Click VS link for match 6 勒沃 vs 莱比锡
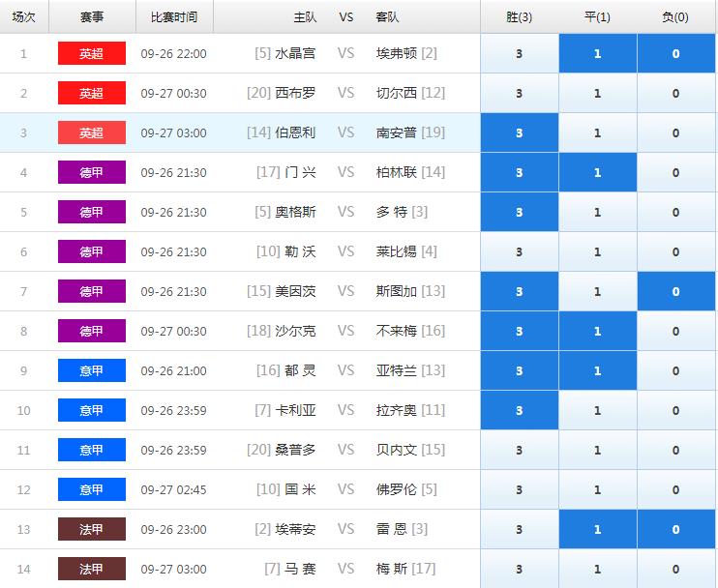Viewport: 718px width, 588px height. click(346, 252)
